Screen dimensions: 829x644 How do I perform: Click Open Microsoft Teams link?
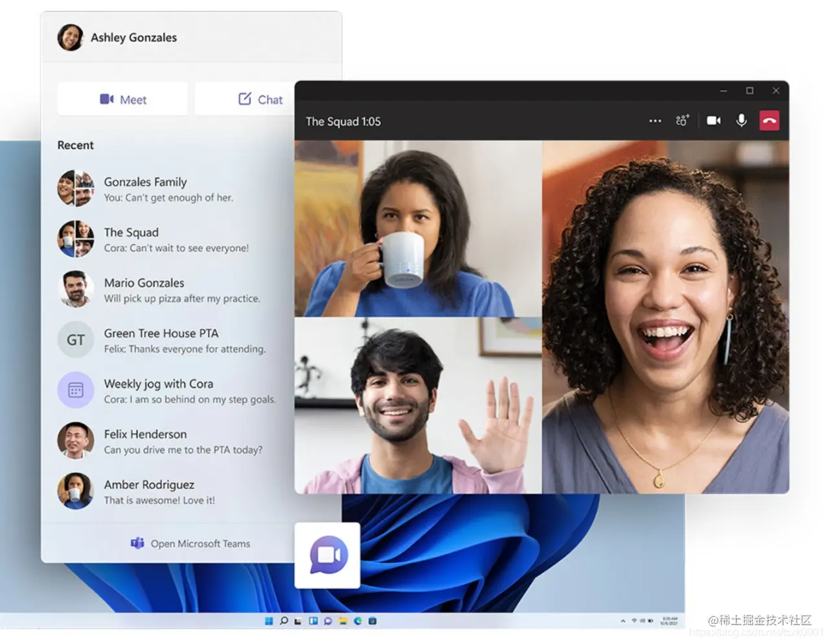click(x=190, y=544)
